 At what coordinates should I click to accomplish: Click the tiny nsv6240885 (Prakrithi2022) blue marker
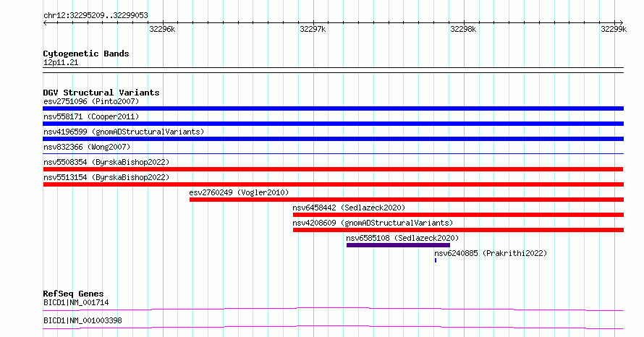(x=436, y=260)
